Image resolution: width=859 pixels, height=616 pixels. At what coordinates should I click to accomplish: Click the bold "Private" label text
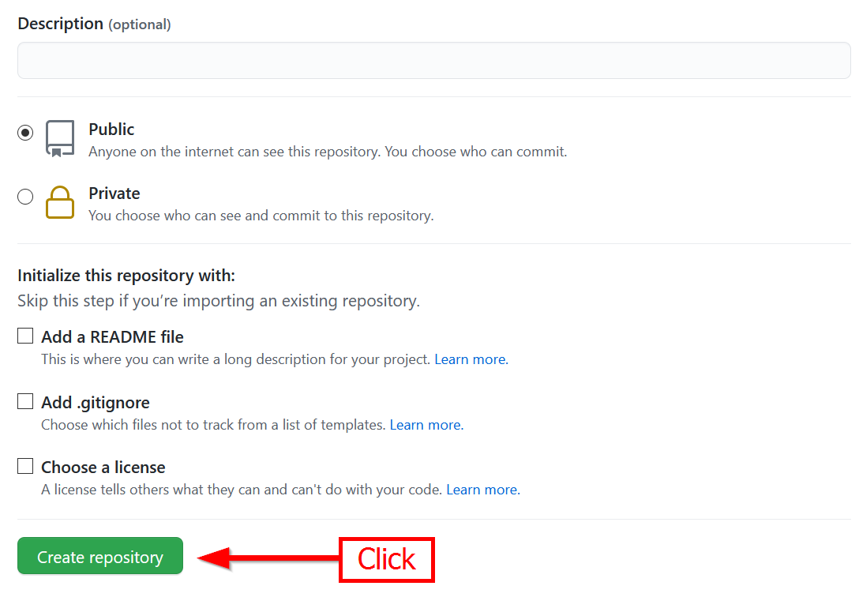click(114, 193)
